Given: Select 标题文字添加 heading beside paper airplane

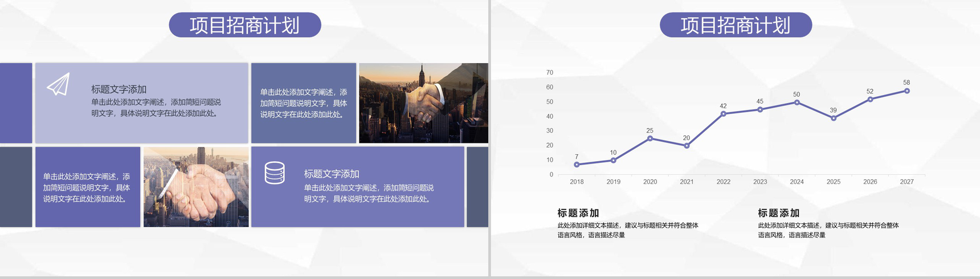Looking at the screenshot, I should [x=119, y=89].
